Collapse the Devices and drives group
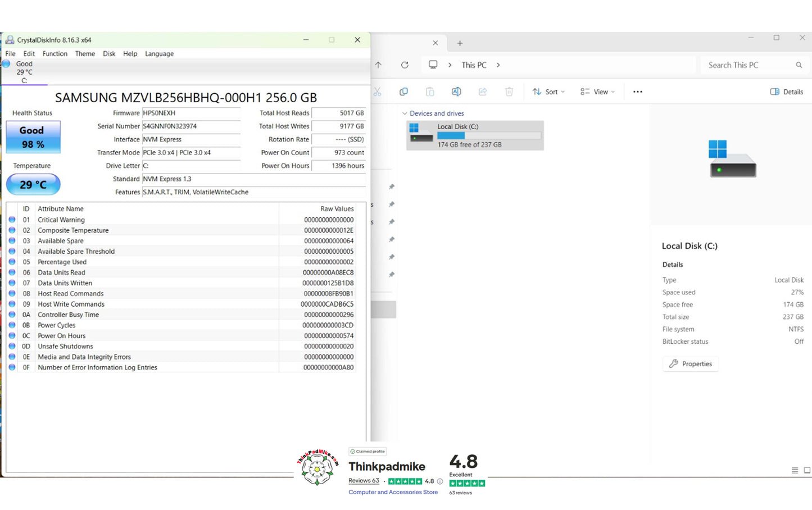This screenshot has height=510, width=812. pyautogui.click(x=405, y=113)
